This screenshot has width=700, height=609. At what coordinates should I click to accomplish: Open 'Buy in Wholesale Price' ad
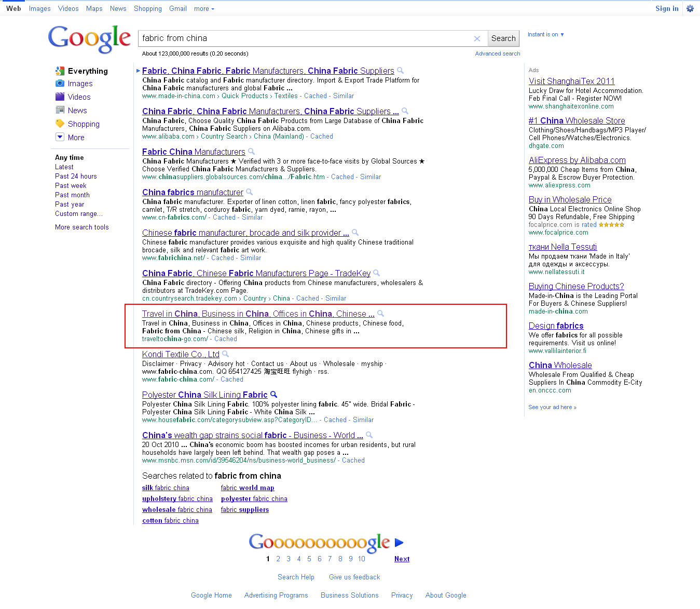coord(570,199)
